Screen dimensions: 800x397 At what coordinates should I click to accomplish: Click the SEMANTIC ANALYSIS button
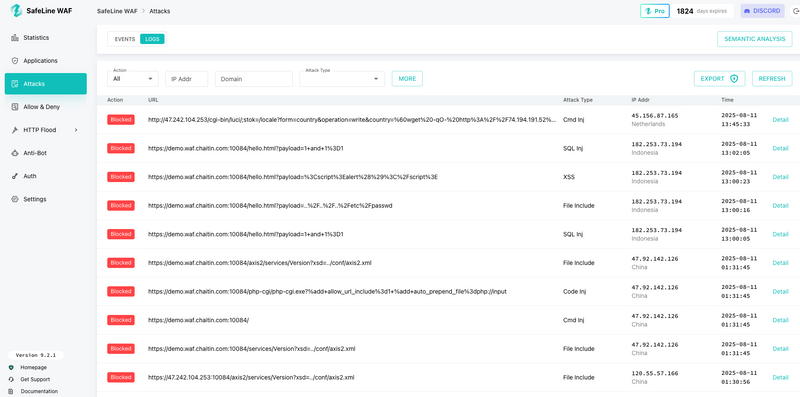[x=755, y=39]
